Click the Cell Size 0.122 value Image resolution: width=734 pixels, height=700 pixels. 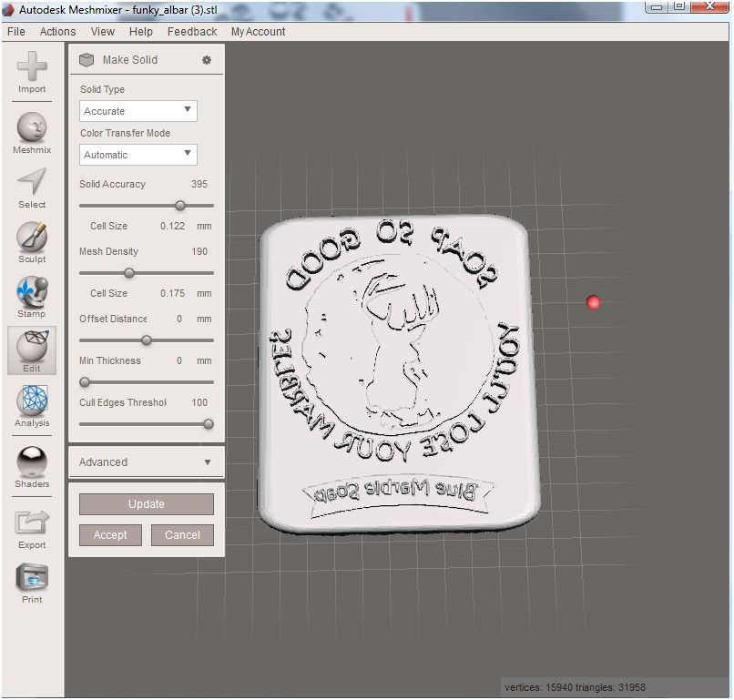[x=173, y=226]
